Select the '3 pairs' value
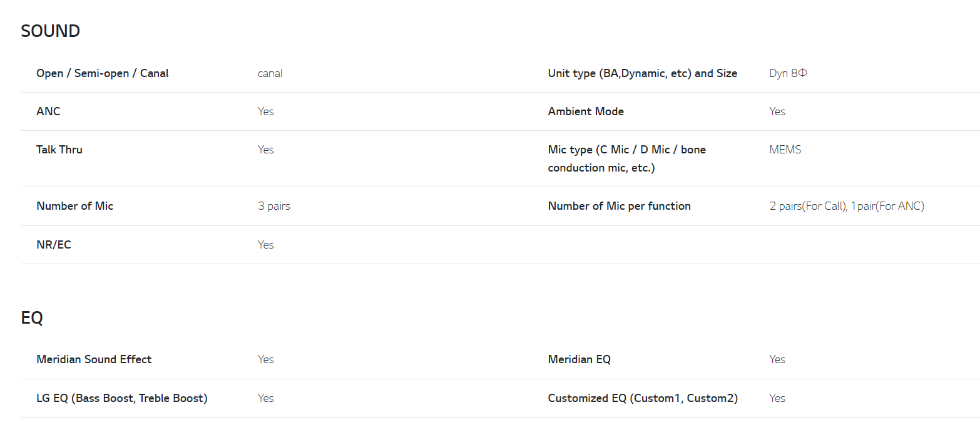 pos(273,206)
